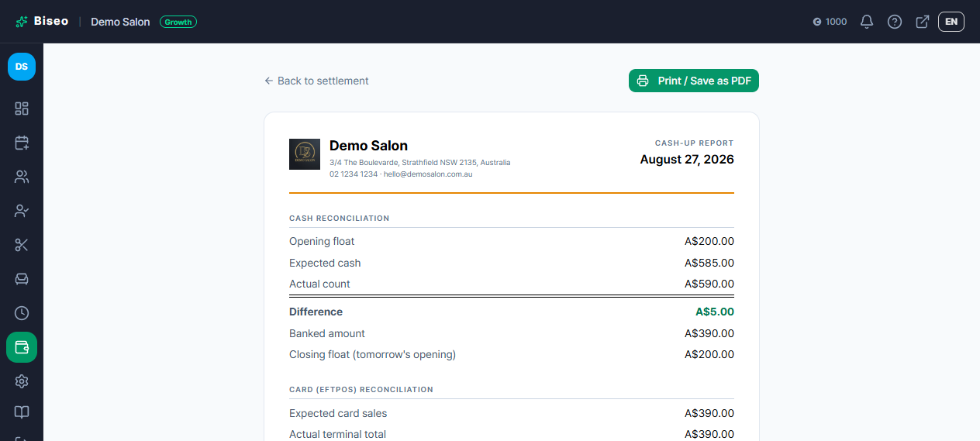This screenshot has height=441, width=980.
Task: Click the 1000 credits indicator
Action: 830,22
